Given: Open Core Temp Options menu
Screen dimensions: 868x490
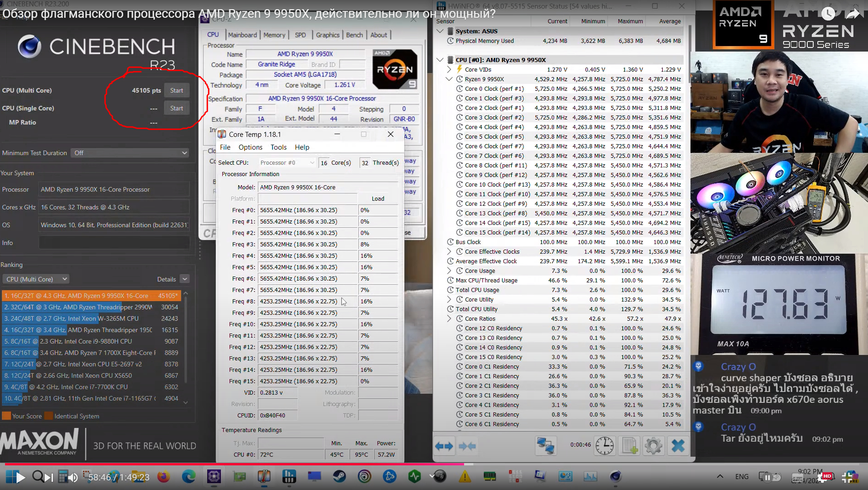Looking at the screenshot, I should click(x=251, y=147).
